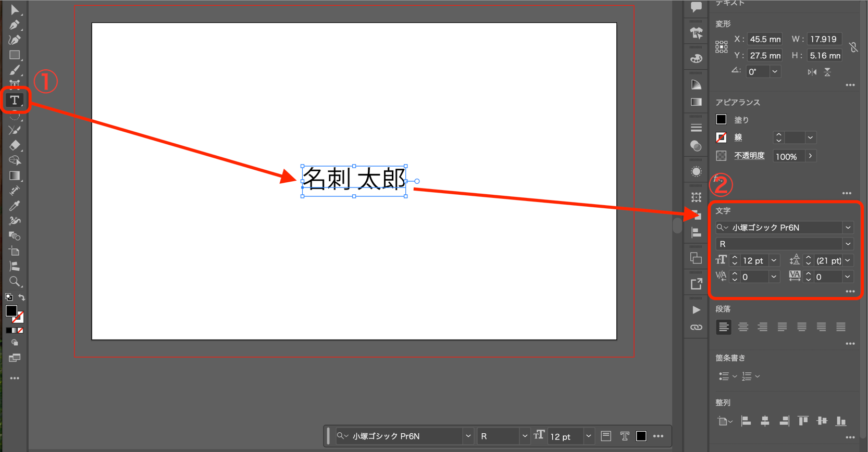868x452 pixels.
Task: Open more options in 段落 section
Action: coord(850,344)
